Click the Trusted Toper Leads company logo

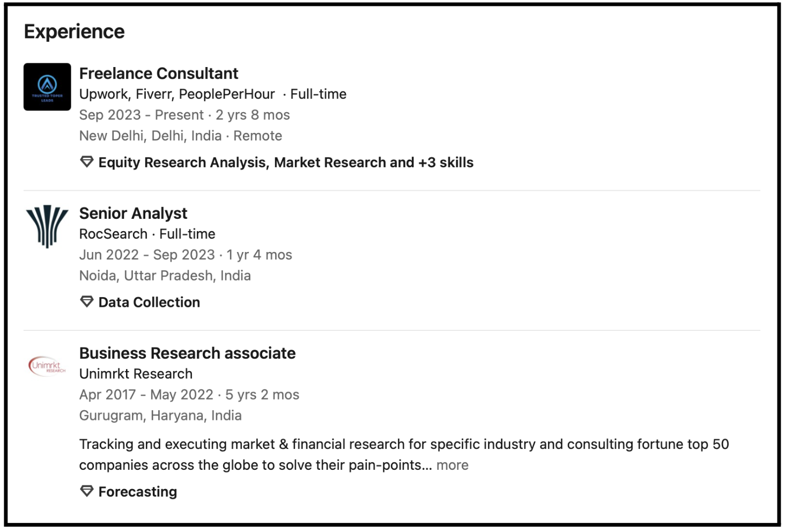(x=47, y=87)
